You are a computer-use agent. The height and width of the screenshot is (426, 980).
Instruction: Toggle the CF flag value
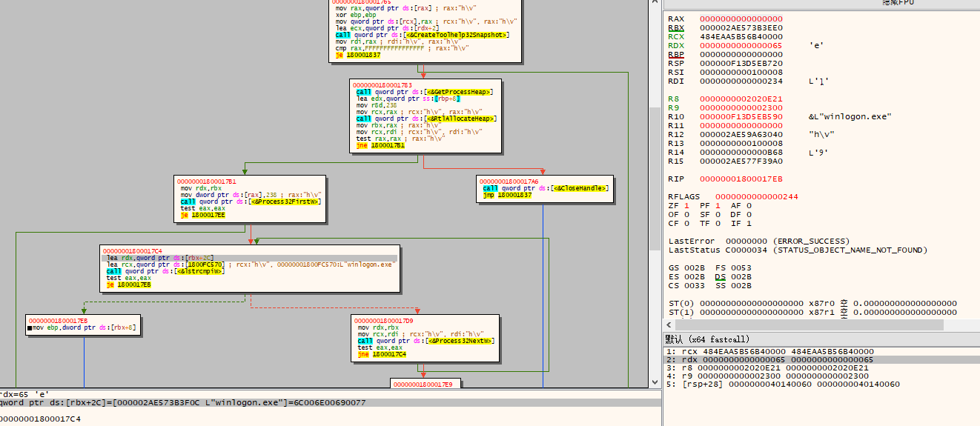tap(686, 223)
